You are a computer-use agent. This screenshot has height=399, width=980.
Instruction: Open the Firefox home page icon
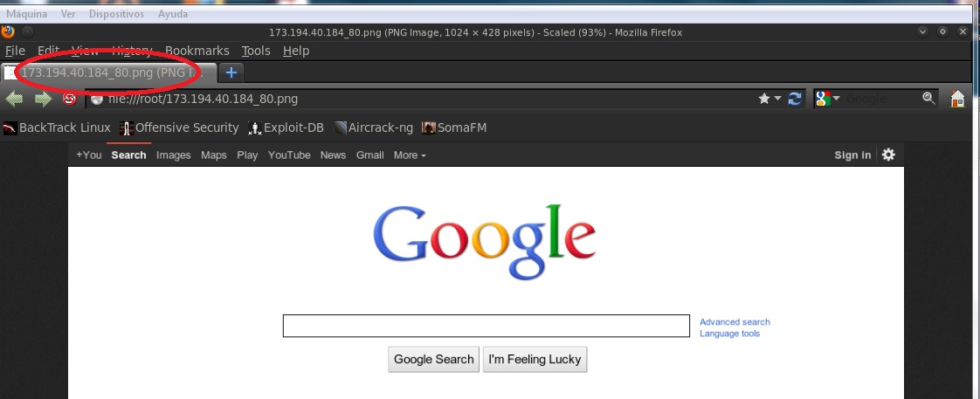point(957,99)
